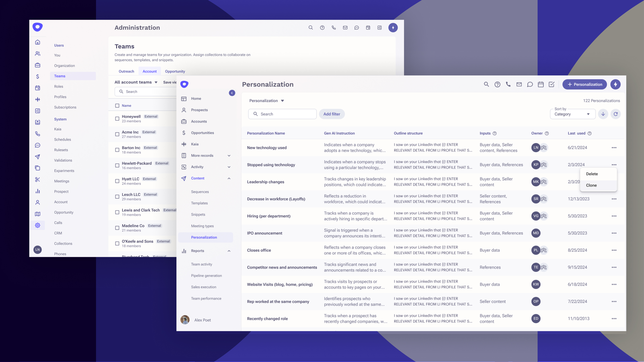The width and height of the screenshot is (644, 362).
Task: Open calendar icon in Personalization header
Action: [x=541, y=84]
